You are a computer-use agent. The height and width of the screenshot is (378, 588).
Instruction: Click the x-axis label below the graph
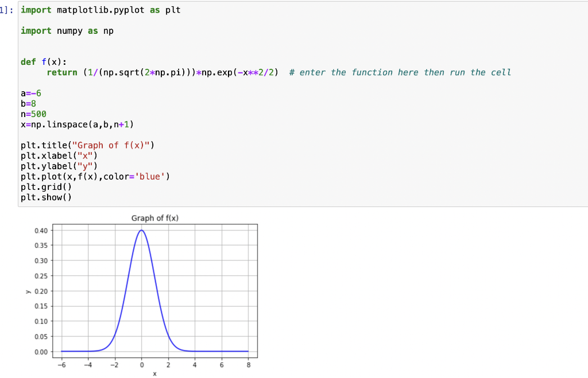pyautogui.click(x=154, y=373)
